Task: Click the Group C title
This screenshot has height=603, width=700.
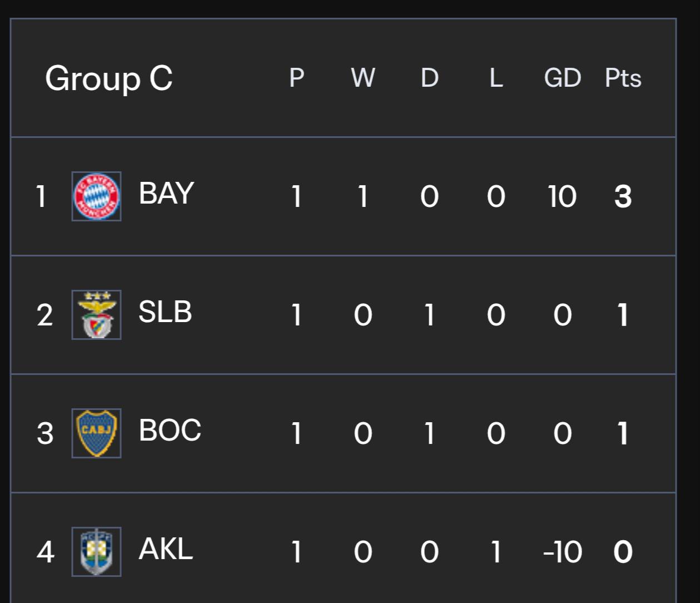Action: tap(109, 78)
